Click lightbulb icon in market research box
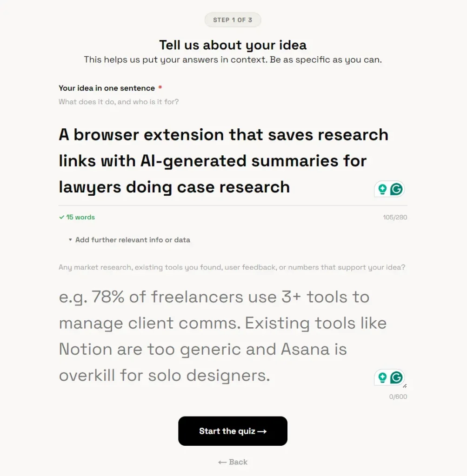 coord(382,377)
